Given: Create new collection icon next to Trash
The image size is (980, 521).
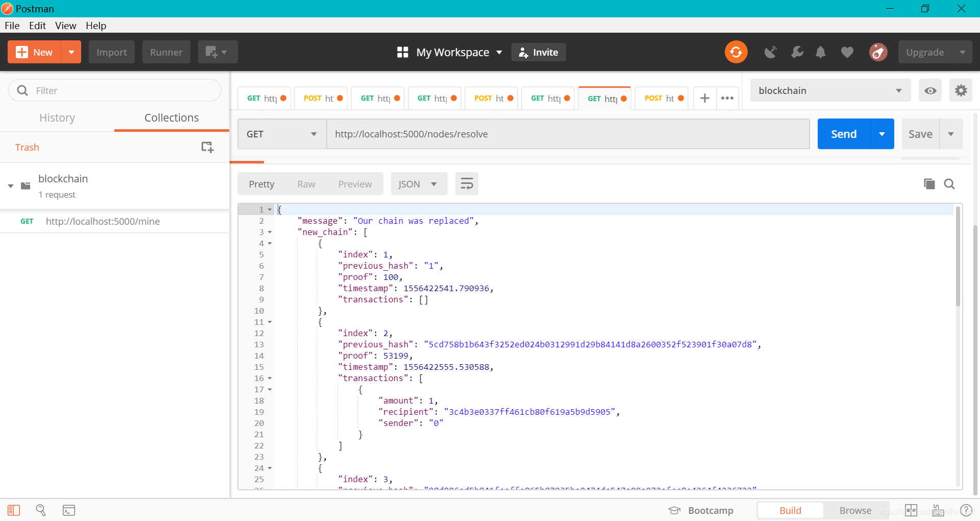Looking at the screenshot, I should pos(207,147).
